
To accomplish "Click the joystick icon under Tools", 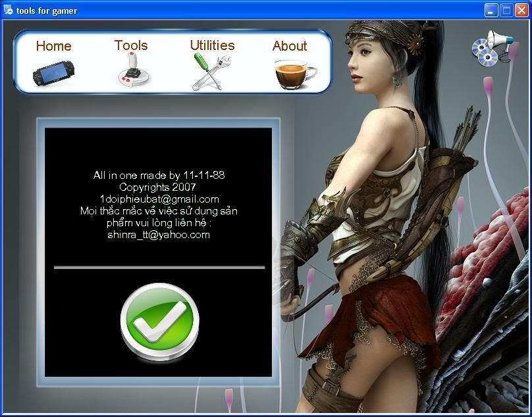I will click(134, 70).
